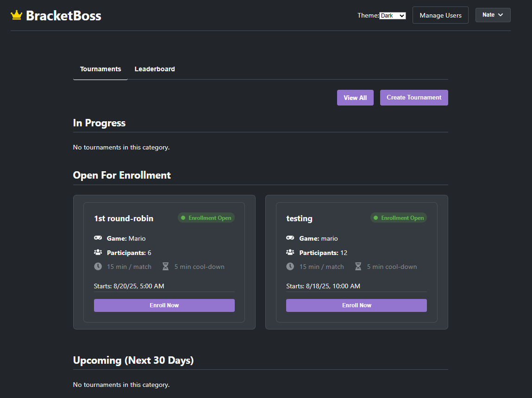Click 'Game: mario' in testing card
Screen dimensions: 532x398
click(x=319, y=238)
